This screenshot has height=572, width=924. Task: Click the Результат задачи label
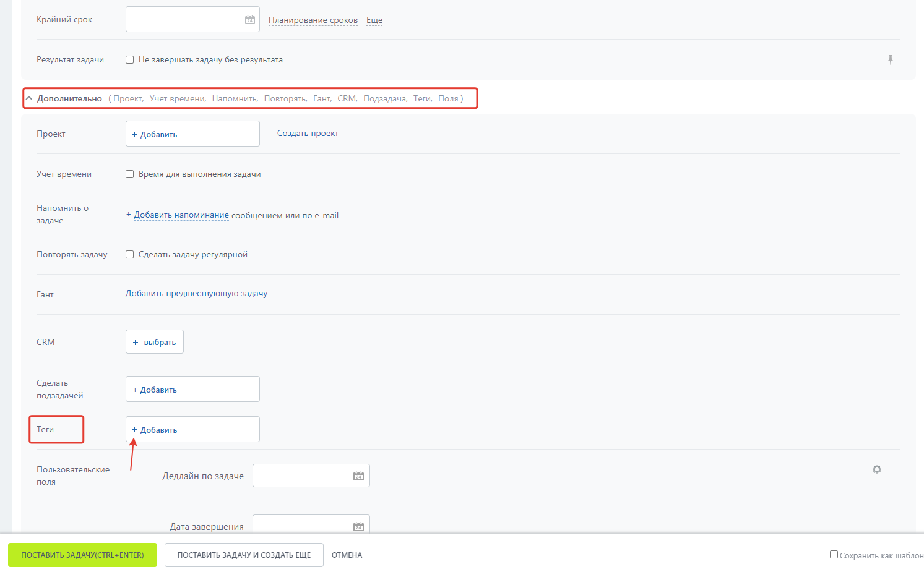pos(70,60)
